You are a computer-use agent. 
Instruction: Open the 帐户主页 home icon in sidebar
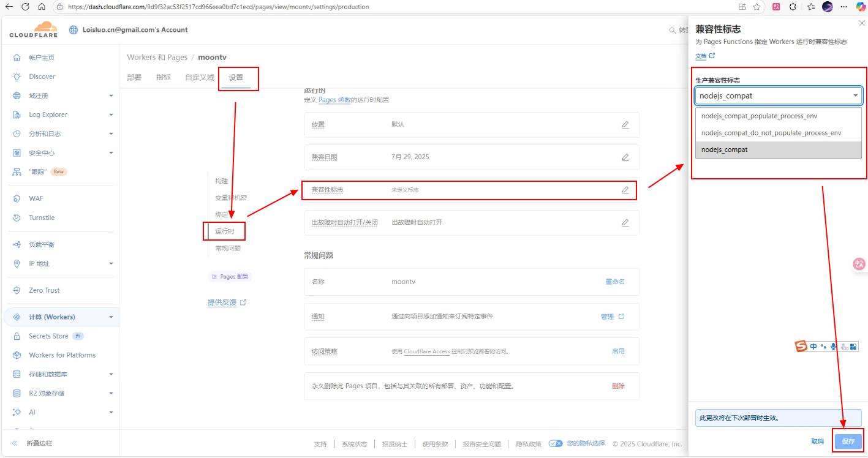pos(17,58)
